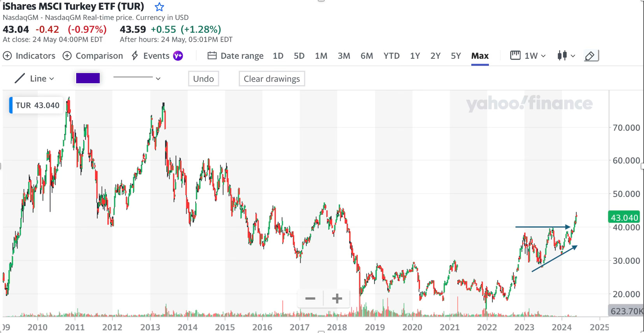Open the Events lightning option

(x=150, y=56)
